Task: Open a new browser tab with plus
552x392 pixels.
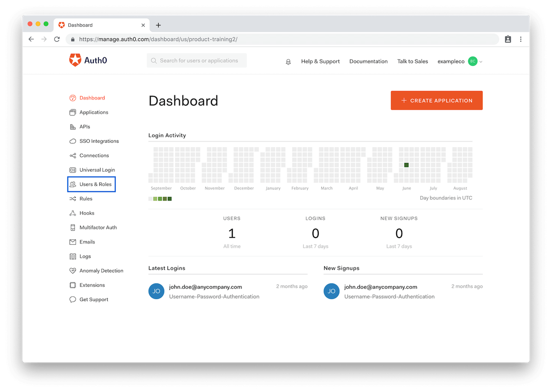Action: coord(158,25)
